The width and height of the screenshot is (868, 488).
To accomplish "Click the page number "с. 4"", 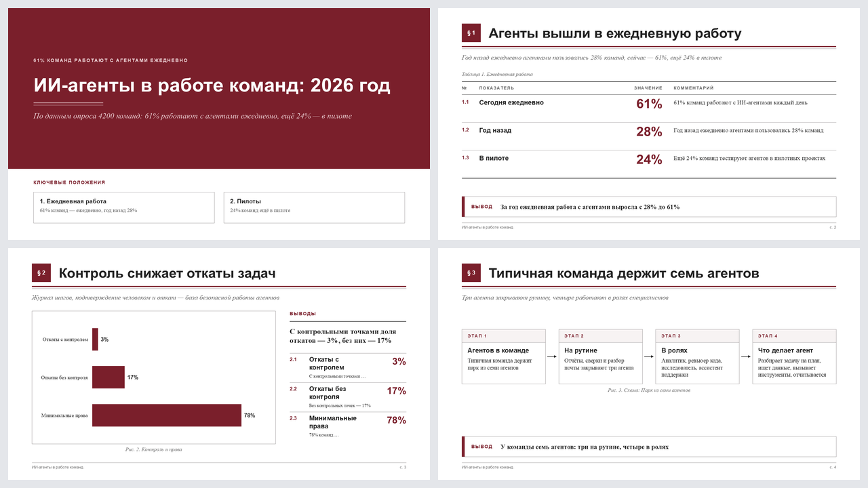I will 833,467.
